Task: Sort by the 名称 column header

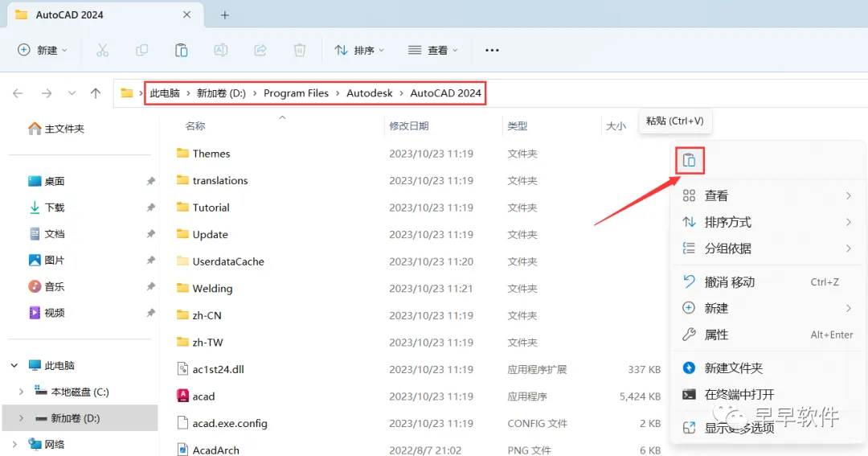Action: [x=194, y=125]
